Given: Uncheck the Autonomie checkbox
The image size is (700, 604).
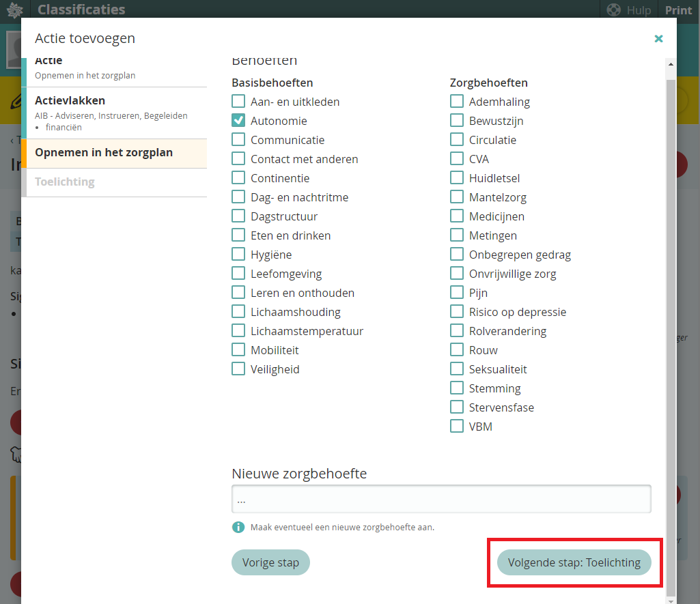Looking at the screenshot, I should 238,121.
